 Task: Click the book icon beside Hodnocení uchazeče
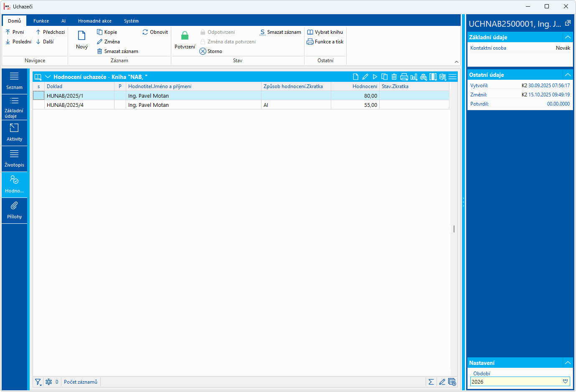tap(38, 77)
